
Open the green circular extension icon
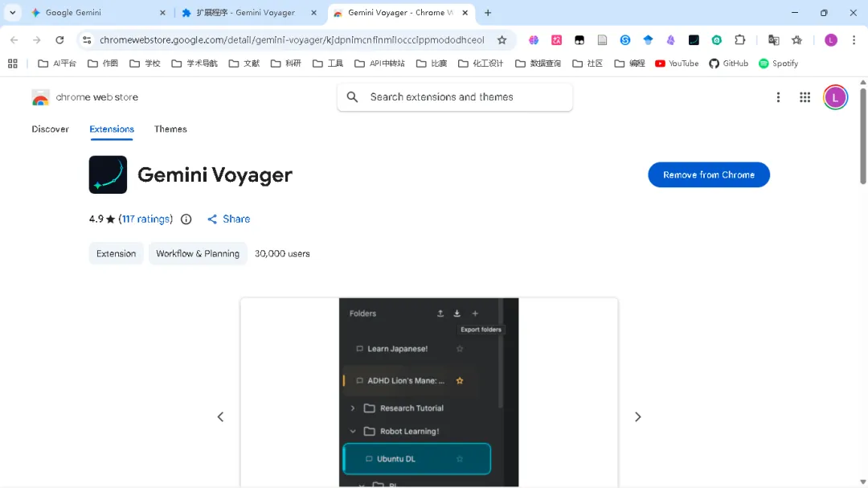[x=716, y=40]
